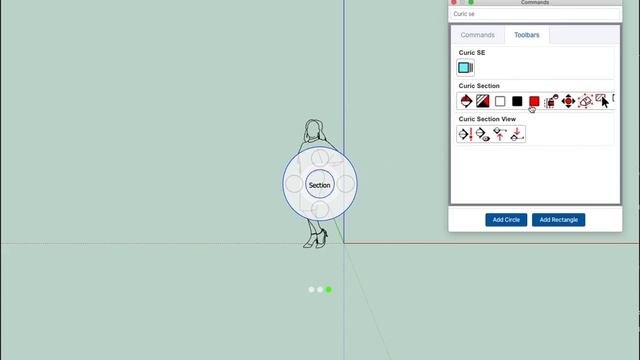Pick the red section fill swatch

[534, 101]
